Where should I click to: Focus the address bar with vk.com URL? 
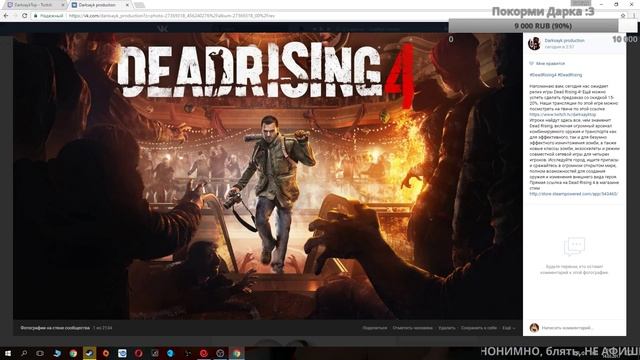[327, 16]
